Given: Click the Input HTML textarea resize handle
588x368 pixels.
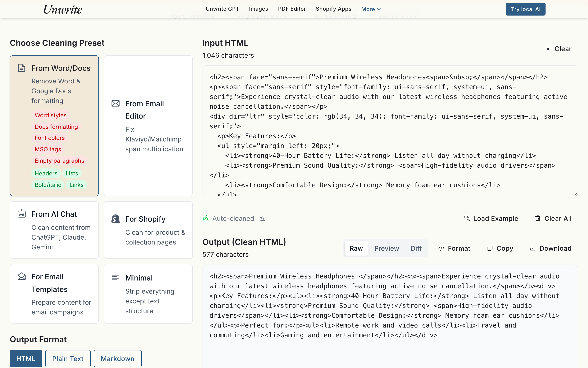Looking at the screenshot, I should click(x=576, y=194).
